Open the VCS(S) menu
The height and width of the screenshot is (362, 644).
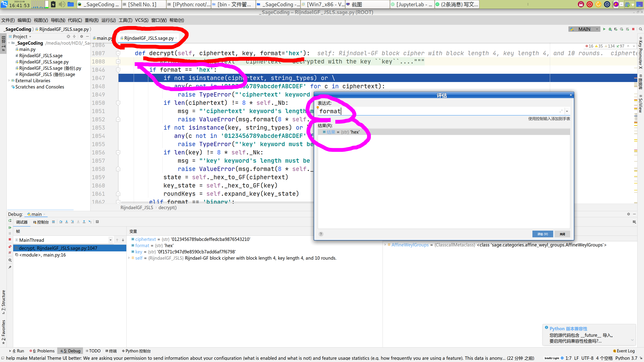[x=142, y=20]
